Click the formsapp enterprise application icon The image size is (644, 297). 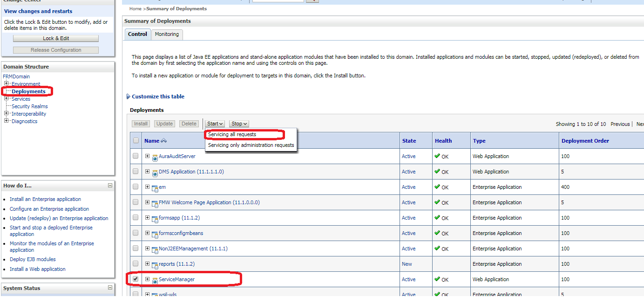[155, 219]
